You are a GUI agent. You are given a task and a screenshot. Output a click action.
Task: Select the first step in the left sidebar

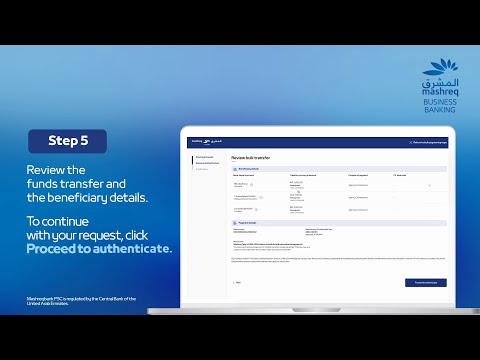coord(205,157)
